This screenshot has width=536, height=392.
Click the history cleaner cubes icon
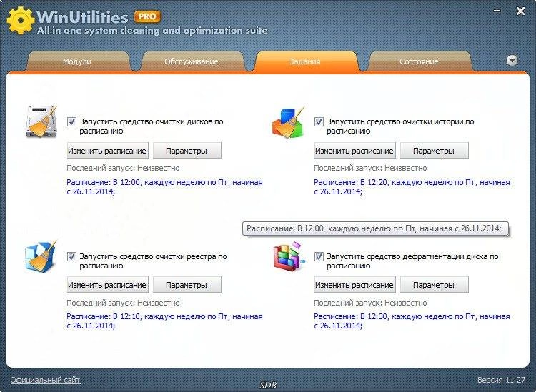tap(288, 122)
